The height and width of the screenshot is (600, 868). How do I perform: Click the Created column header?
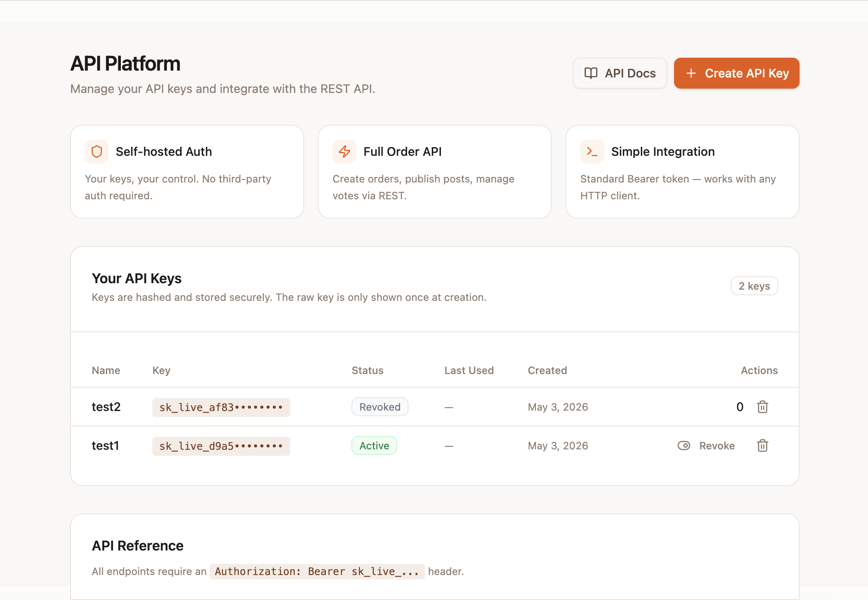click(x=547, y=371)
